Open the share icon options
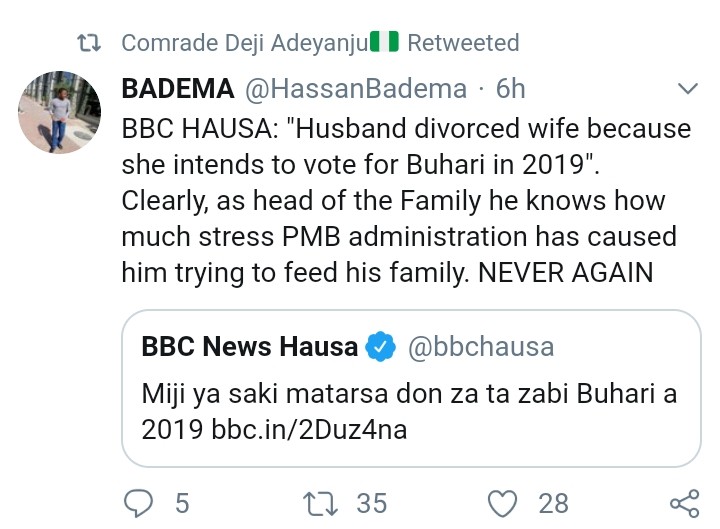Screen dimensions: 720x529 click(683, 502)
